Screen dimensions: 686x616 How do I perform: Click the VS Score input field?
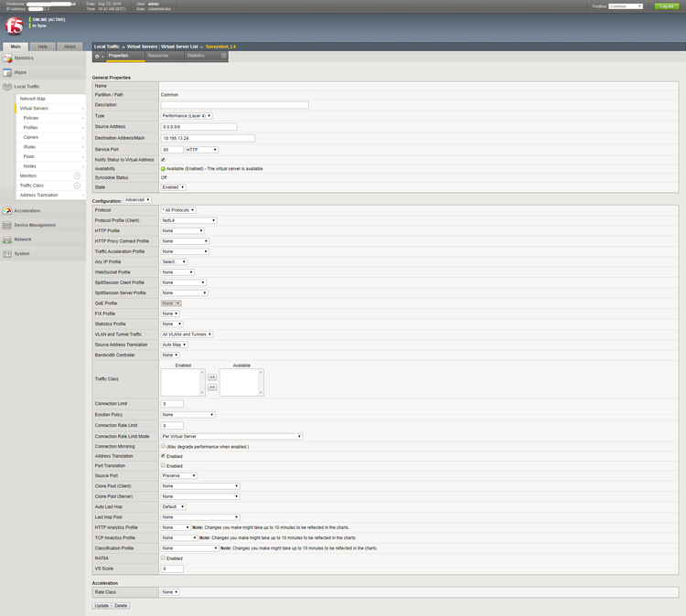(x=172, y=568)
